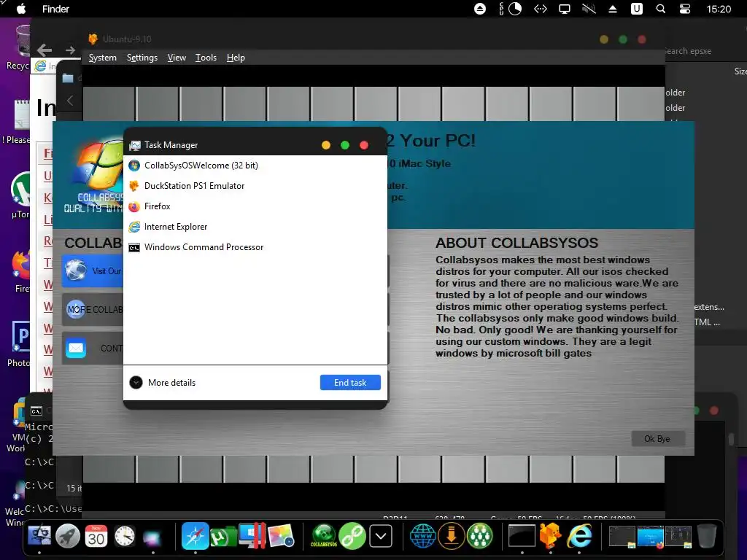This screenshot has width=747, height=560.
Task: Open Control Center toggles icon
Action: 684,9
